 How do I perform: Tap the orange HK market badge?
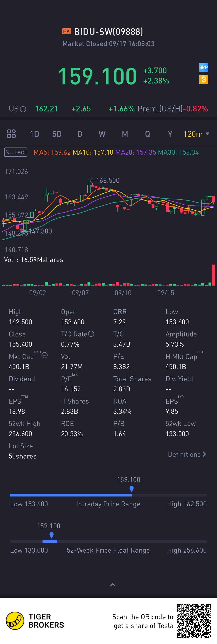[67, 31]
